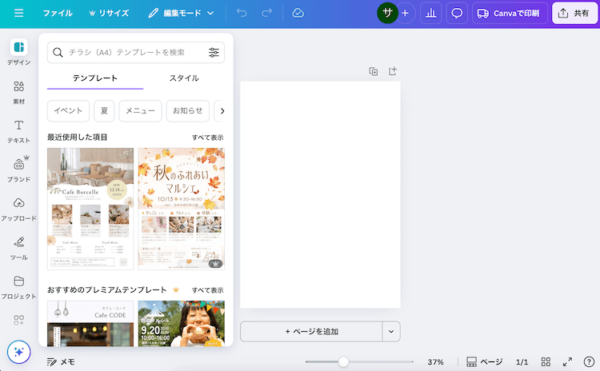This screenshot has width=600, height=371.
Task: Open the サ user avatar
Action: 387,13
